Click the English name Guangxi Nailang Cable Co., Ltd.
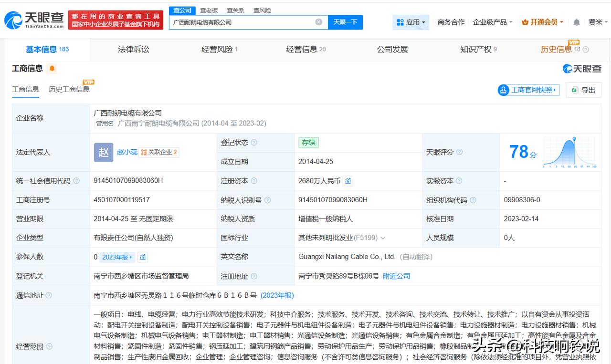 [x=347, y=257]
